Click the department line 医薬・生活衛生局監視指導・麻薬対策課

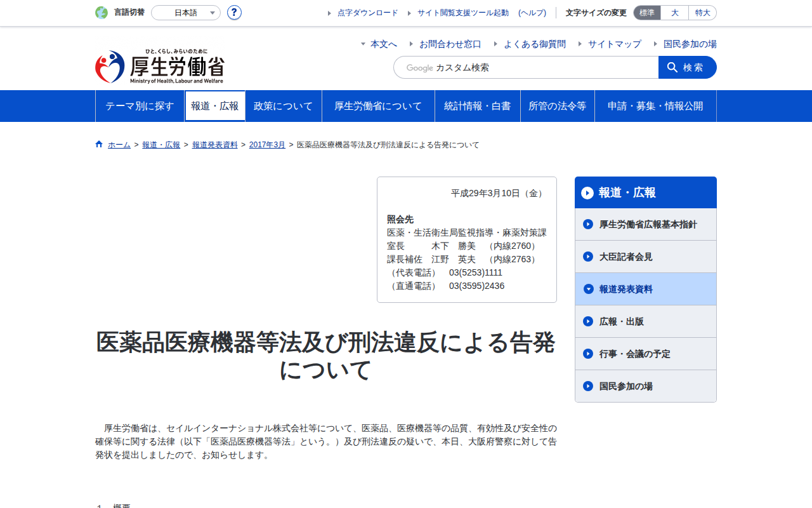point(467,232)
